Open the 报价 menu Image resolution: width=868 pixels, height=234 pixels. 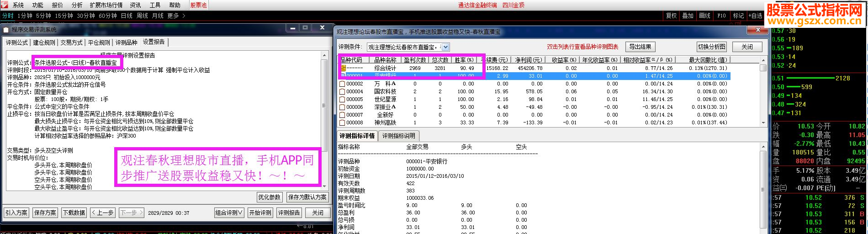(x=58, y=5)
